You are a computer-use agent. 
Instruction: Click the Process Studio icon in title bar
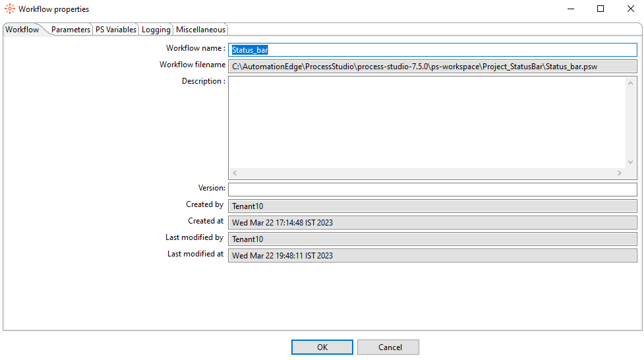(10, 9)
